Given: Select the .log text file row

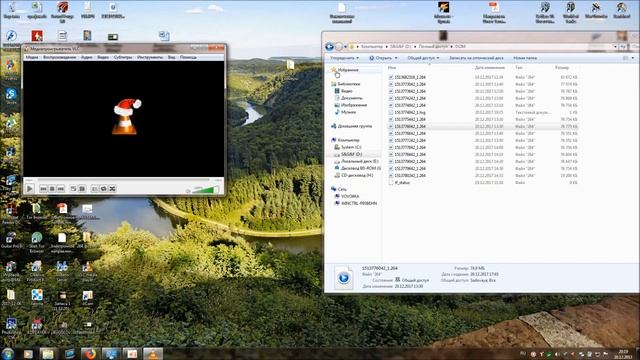Looking at the screenshot, I should 483,112.
